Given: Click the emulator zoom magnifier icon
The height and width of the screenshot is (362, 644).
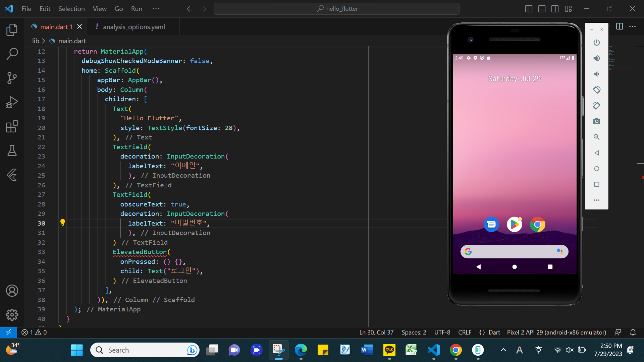Looking at the screenshot, I should click(597, 137).
